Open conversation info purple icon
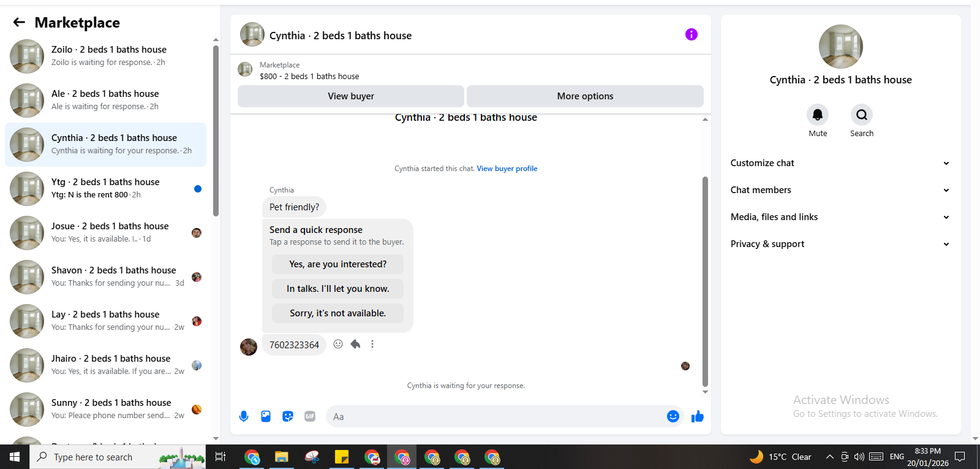This screenshot has height=469, width=980. click(x=692, y=34)
